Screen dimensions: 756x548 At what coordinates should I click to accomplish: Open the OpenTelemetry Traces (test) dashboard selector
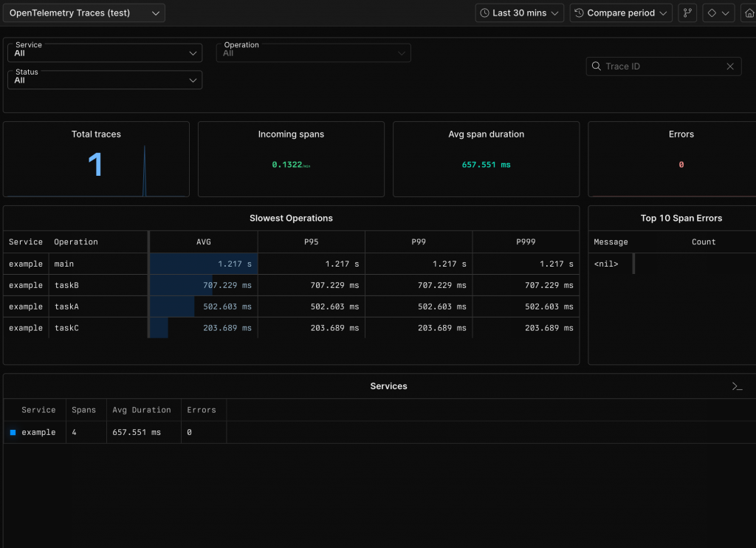point(84,13)
